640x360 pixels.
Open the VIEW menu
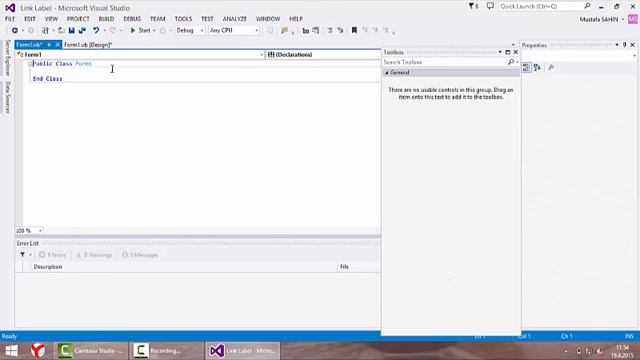pos(51,19)
